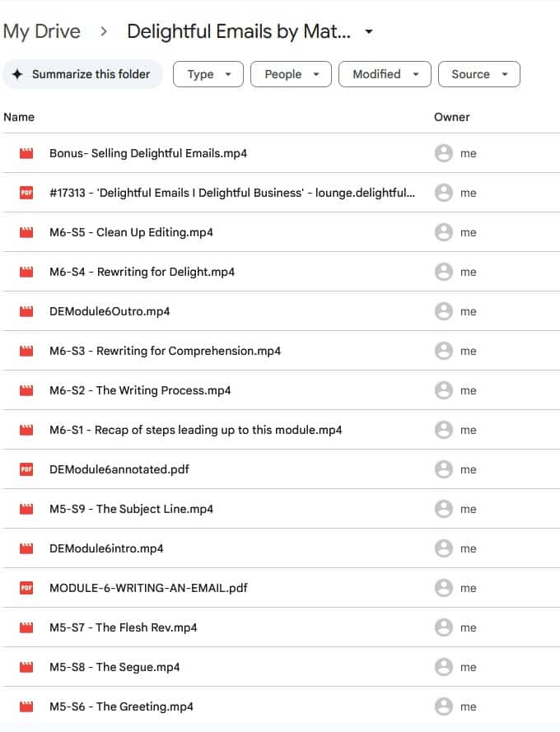Click the owner avatar in the DEModule6Outro.mp4 row

[x=443, y=311]
